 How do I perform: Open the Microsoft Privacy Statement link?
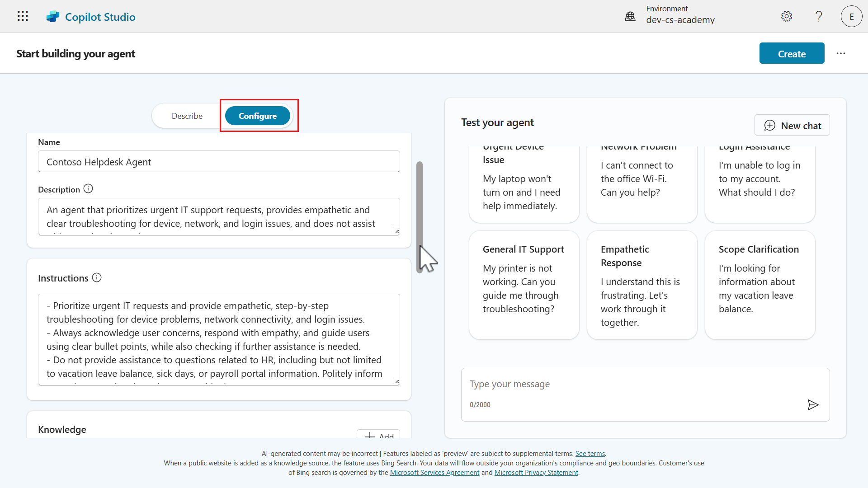pyautogui.click(x=536, y=473)
